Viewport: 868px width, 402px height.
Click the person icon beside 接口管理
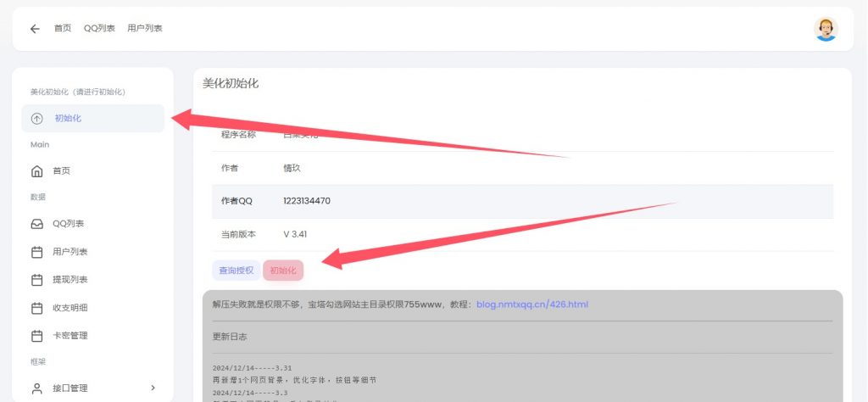click(36, 388)
